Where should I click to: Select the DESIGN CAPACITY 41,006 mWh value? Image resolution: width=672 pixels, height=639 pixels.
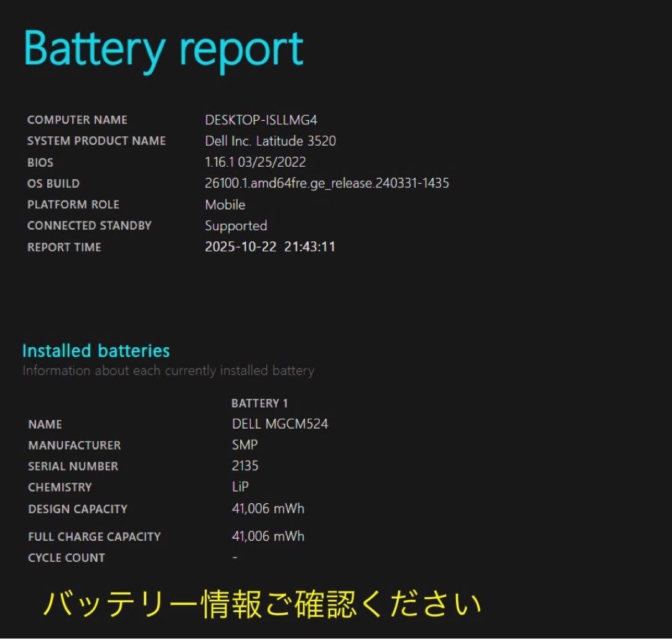point(268,508)
